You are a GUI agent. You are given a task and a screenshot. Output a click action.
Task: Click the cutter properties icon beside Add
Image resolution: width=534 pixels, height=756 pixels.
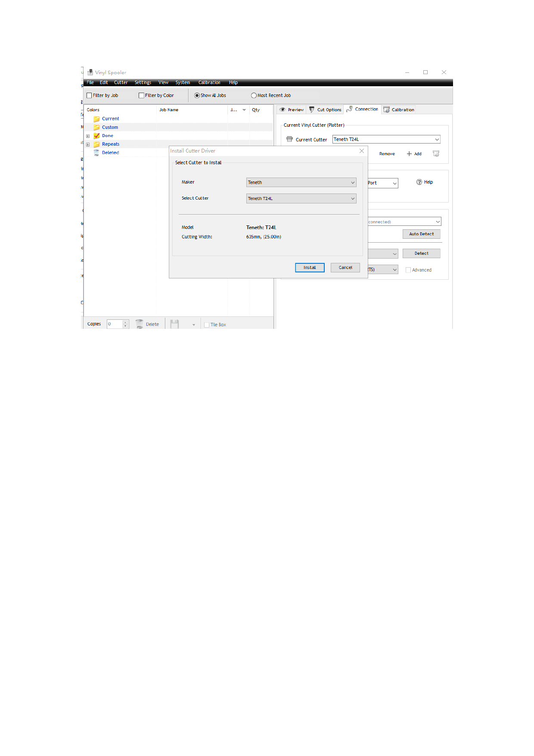436,154
